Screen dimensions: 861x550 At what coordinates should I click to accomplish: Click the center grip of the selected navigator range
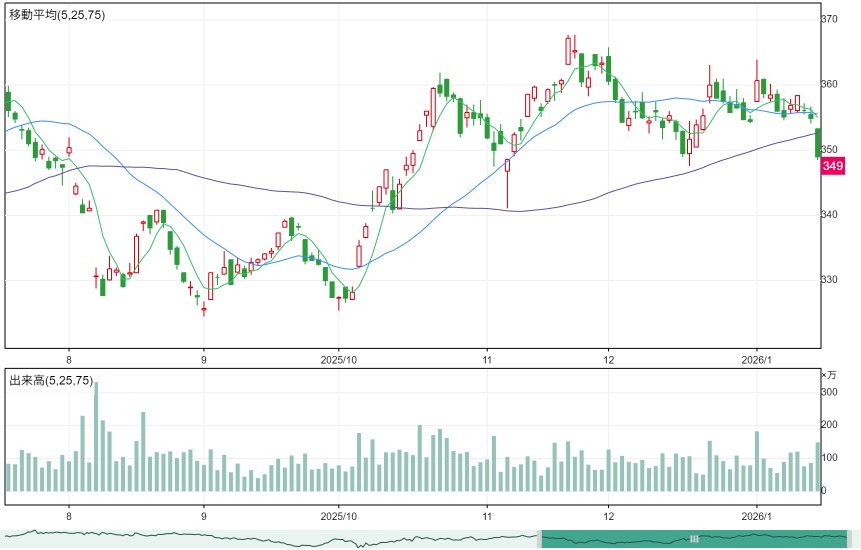pyautogui.click(x=694, y=539)
